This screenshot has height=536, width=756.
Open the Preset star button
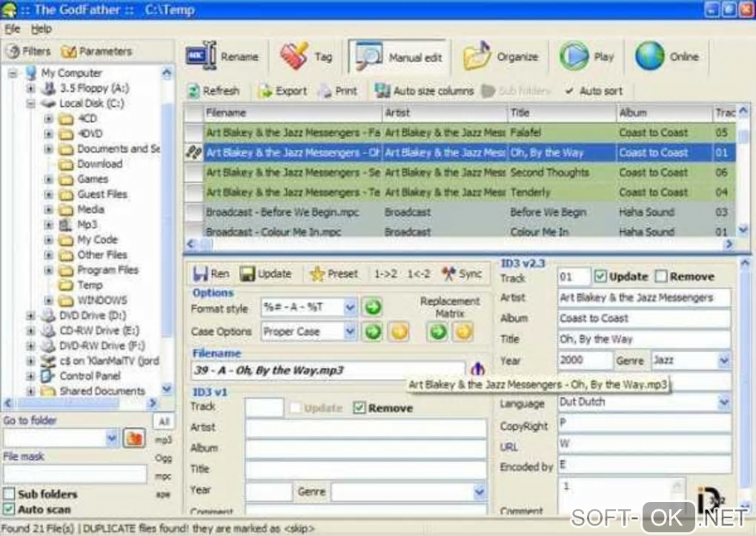(x=334, y=274)
